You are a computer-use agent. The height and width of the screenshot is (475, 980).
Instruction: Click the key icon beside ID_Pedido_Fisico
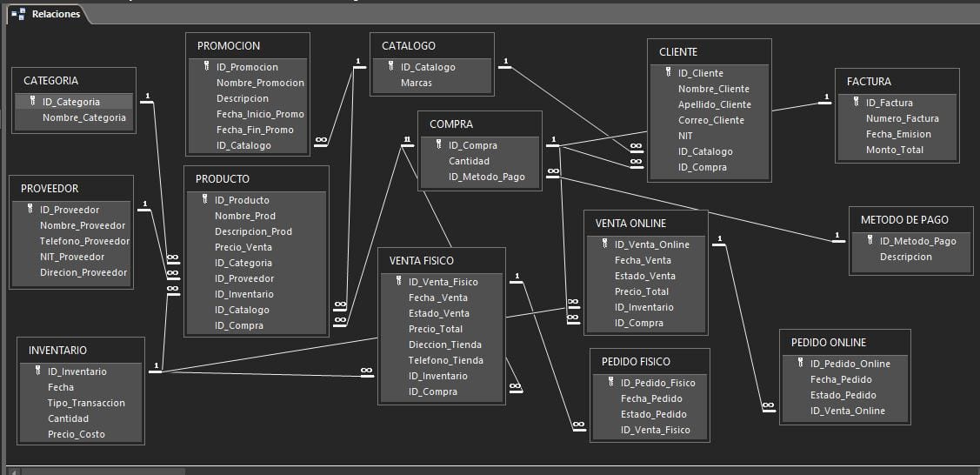coord(610,382)
